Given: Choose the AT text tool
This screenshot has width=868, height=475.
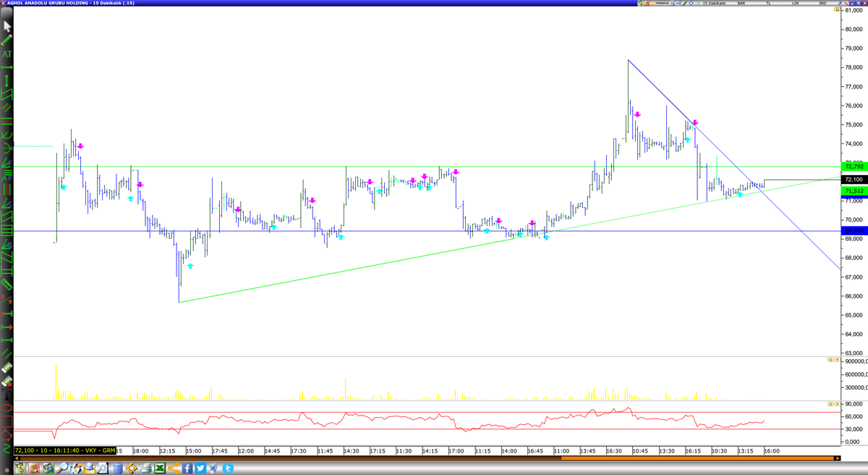Looking at the screenshot, I should tap(7, 54).
